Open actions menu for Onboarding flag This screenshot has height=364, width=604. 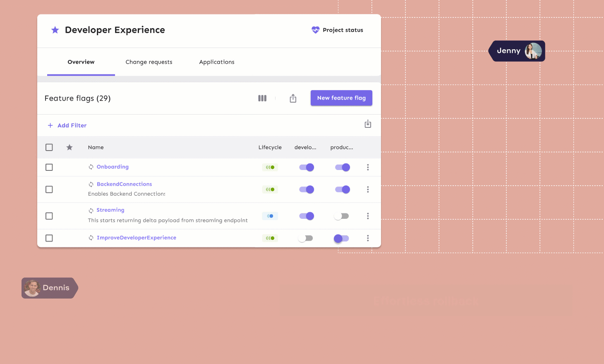coord(368,168)
